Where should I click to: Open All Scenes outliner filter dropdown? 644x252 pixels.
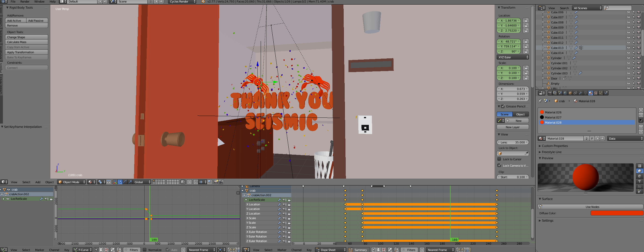coord(587,8)
